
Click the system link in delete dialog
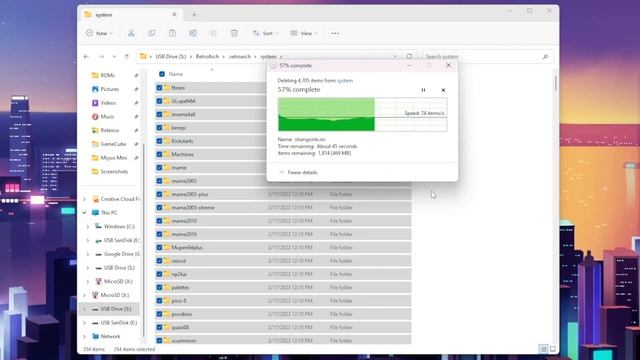345,80
